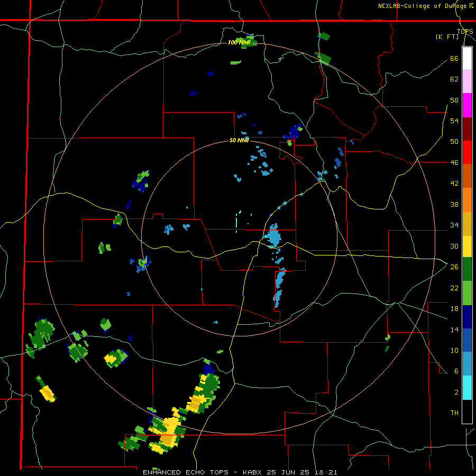Image resolution: width=476 pixels, height=476 pixels.
Task: Click the 50 legend value
Action: [454, 141]
